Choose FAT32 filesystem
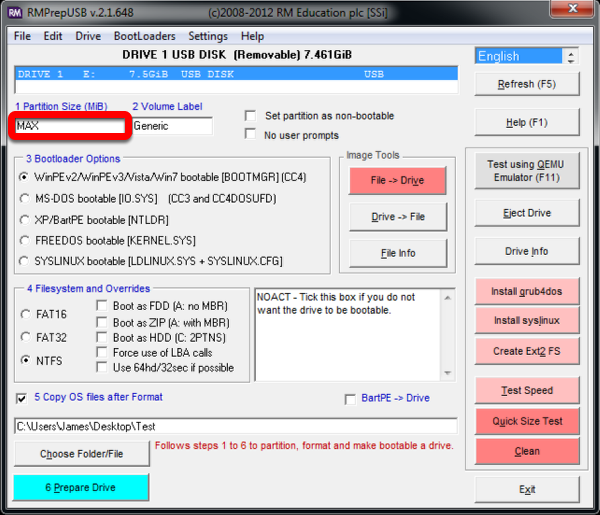The image size is (600, 515). (25, 337)
